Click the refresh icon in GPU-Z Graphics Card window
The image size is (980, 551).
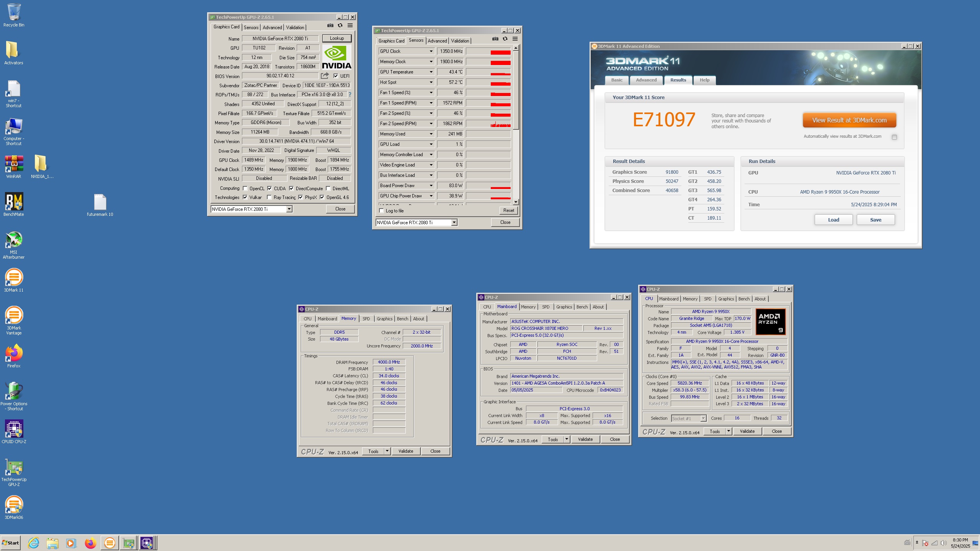340,26
